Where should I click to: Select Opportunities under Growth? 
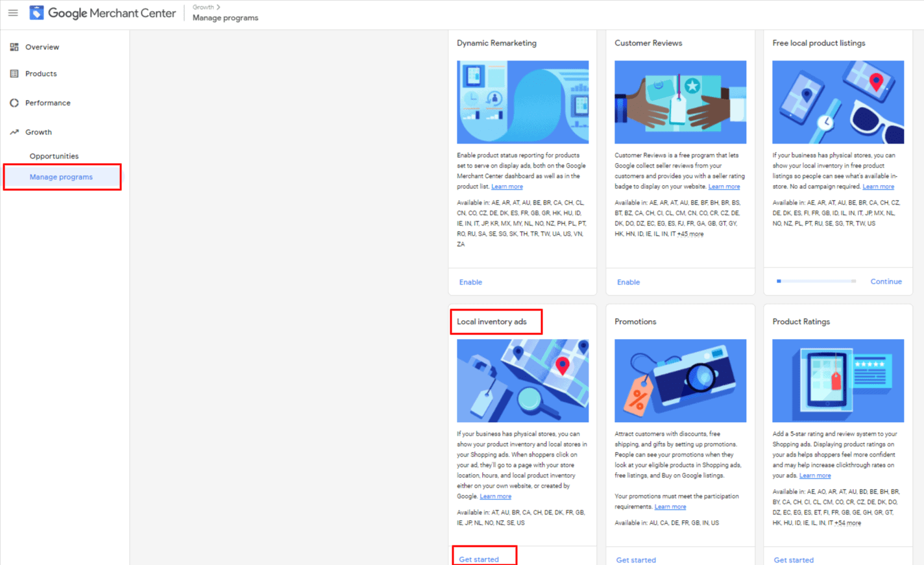pyautogui.click(x=54, y=156)
